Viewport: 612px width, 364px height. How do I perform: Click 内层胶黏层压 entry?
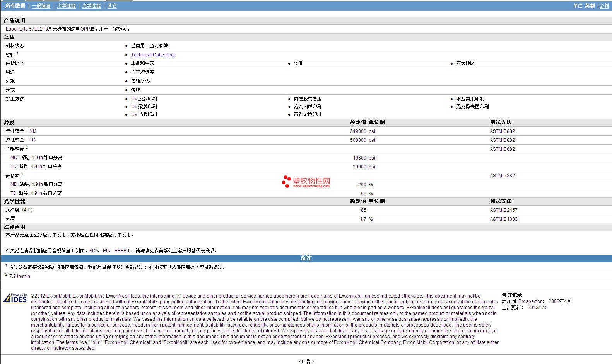click(308, 99)
